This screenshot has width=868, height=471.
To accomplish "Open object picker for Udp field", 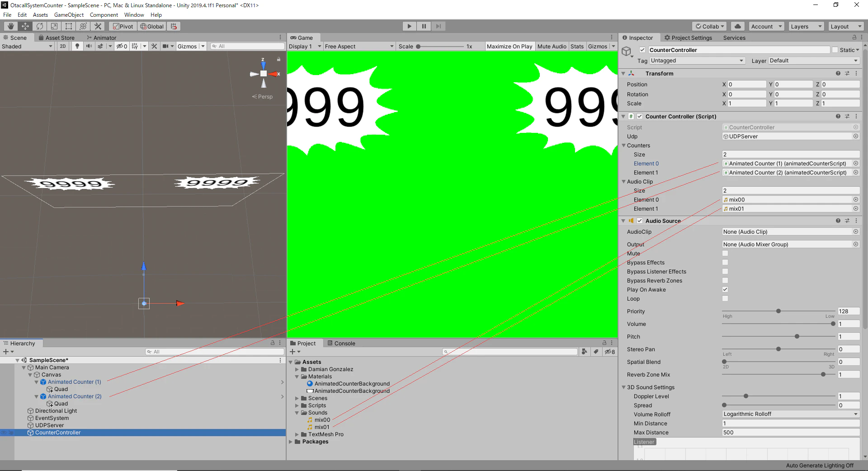I will tap(856, 136).
